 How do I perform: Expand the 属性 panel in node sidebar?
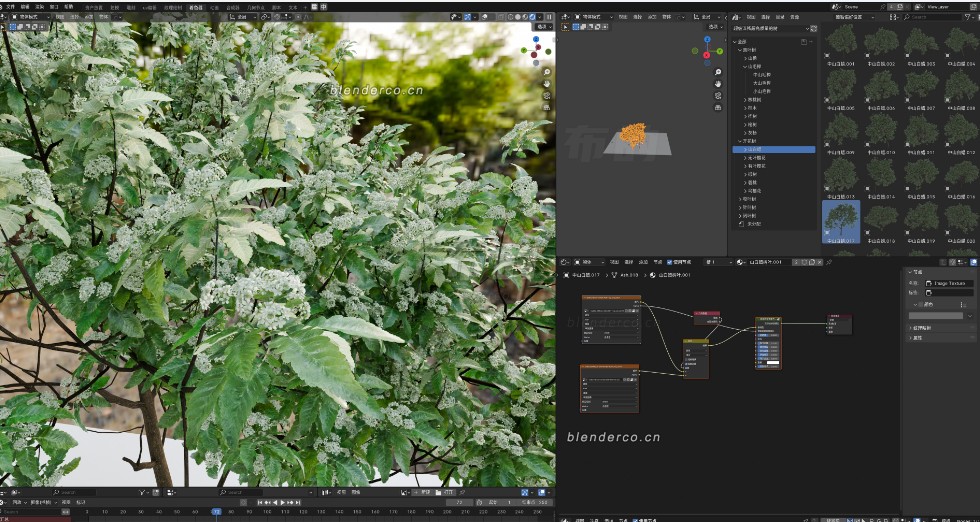pos(941,338)
